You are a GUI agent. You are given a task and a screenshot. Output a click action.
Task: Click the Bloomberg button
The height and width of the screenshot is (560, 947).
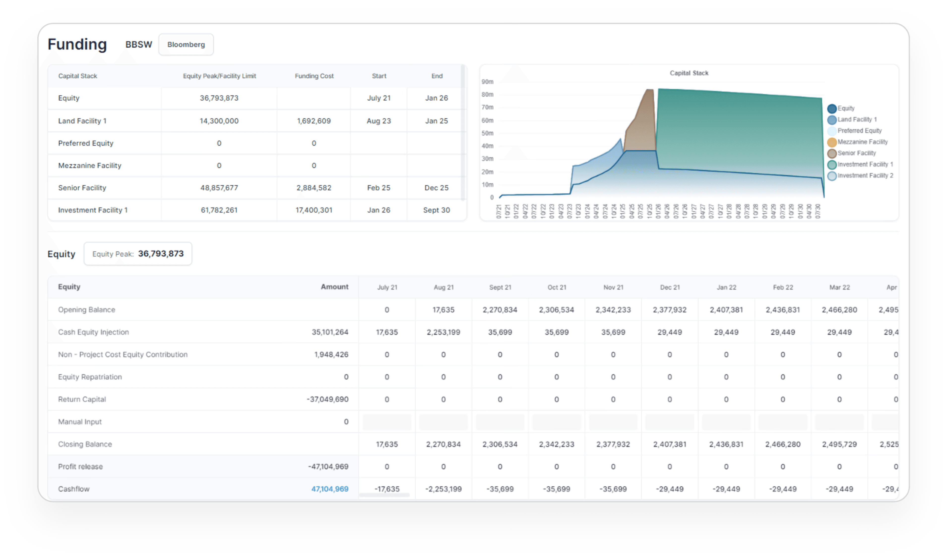click(x=186, y=45)
